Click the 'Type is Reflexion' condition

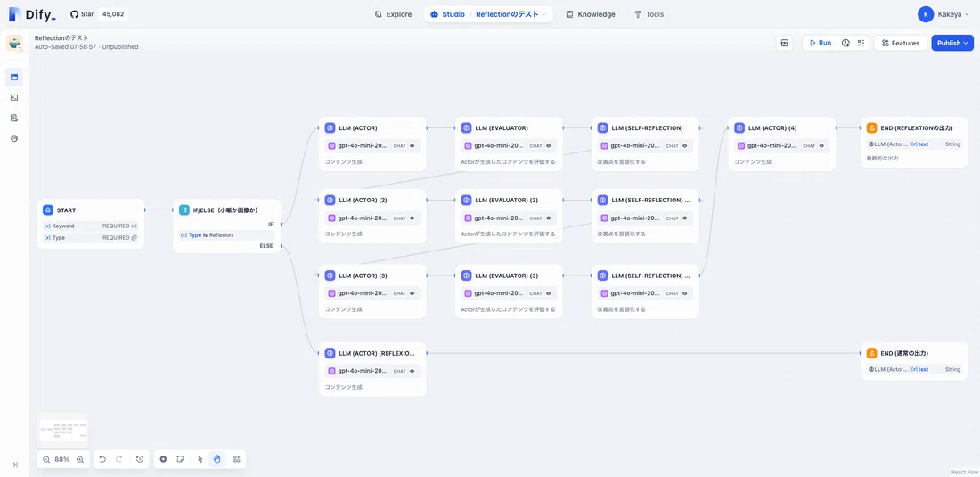[226, 235]
